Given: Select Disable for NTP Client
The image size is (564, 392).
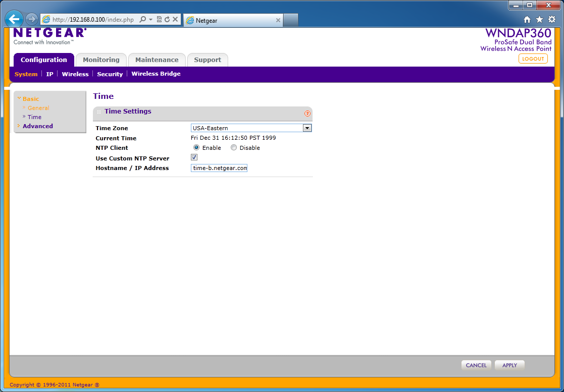Looking at the screenshot, I should click(x=234, y=148).
